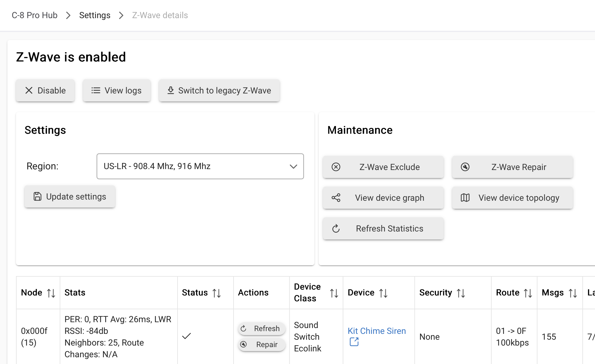The image size is (595, 364).
Task: Click the Disable Z-Wave X icon
Action: click(x=29, y=90)
